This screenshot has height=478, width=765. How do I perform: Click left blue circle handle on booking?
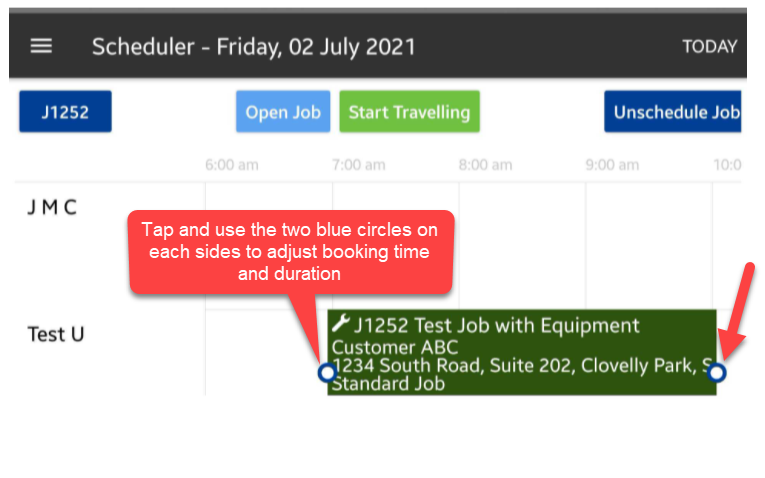click(326, 372)
